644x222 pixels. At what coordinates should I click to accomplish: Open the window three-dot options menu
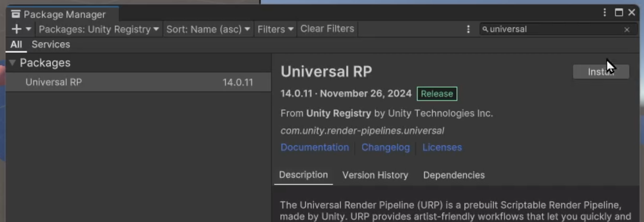pos(604,13)
